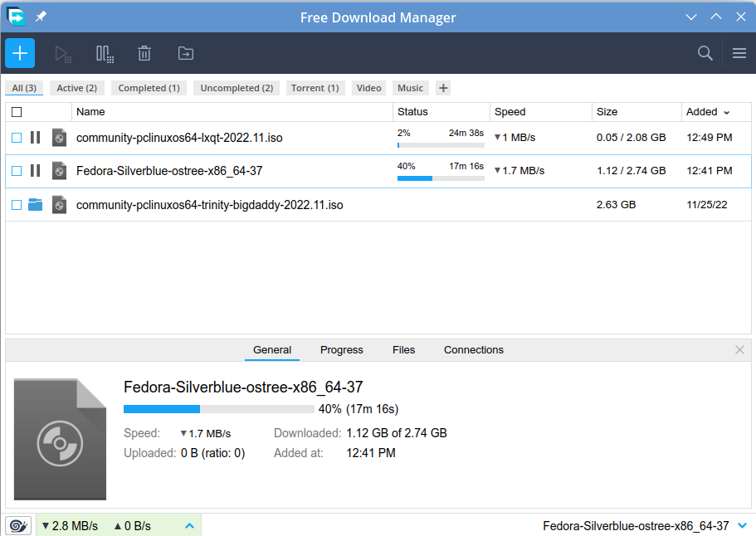The height and width of the screenshot is (536, 756).
Task: Pause the community-pclinuxos64-lxqt download
Action: [35, 138]
